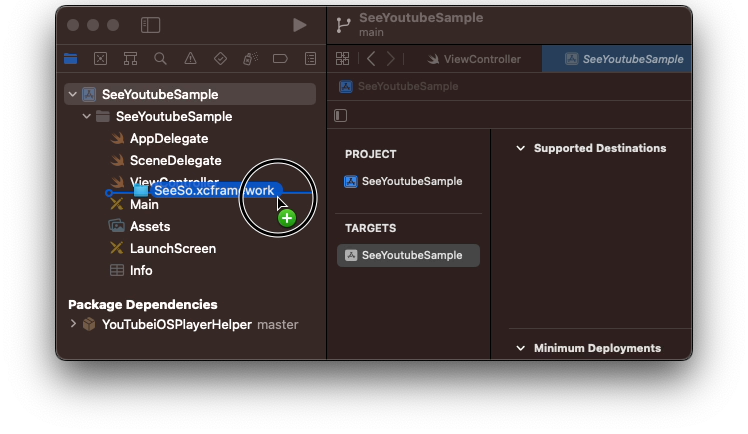The image size is (748, 434).
Task: Open the Project navigator folder icon
Action: pos(71,59)
